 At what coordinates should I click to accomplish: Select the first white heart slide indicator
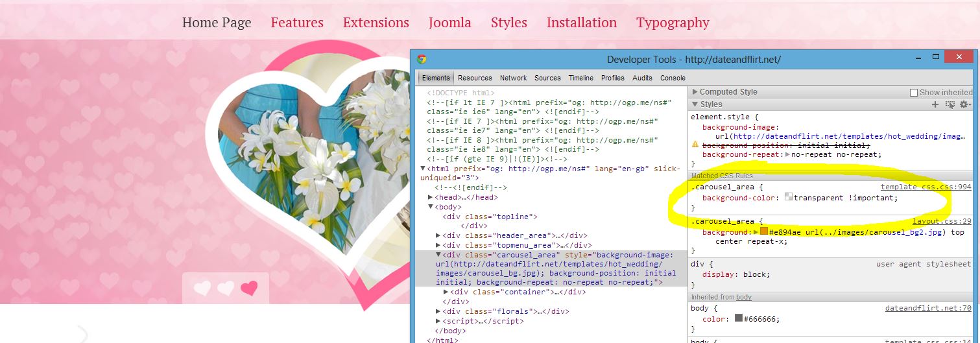(x=202, y=289)
